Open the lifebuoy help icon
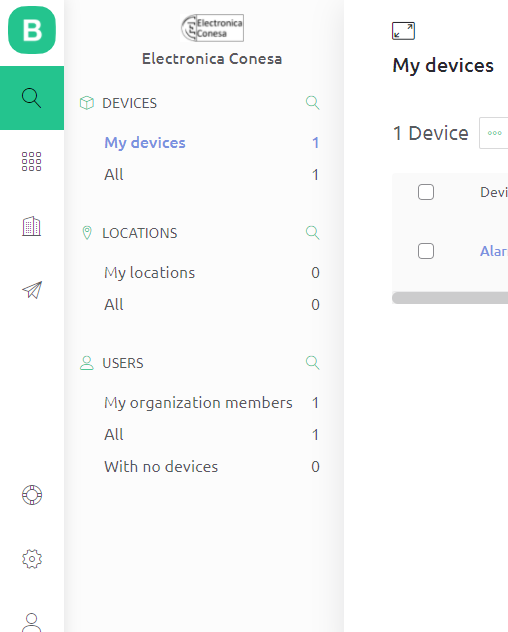 pyautogui.click(x=32, y=495)
